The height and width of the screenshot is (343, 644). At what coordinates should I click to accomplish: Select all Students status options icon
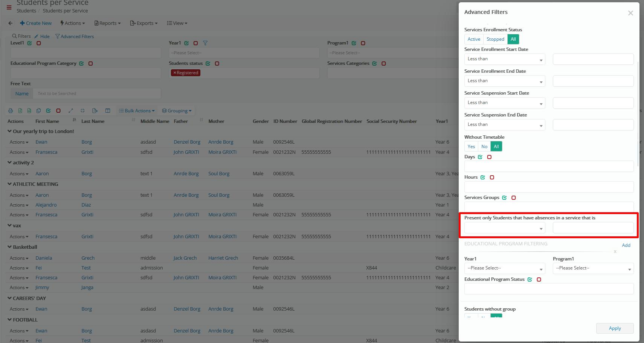click(208, 63)
